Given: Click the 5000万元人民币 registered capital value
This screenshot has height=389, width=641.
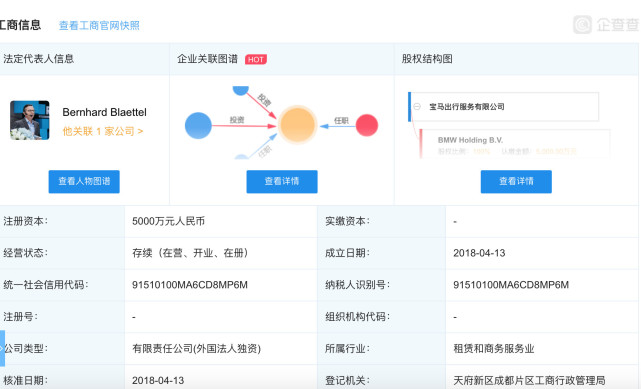Looking at the screenshot, I should point(168,221).
